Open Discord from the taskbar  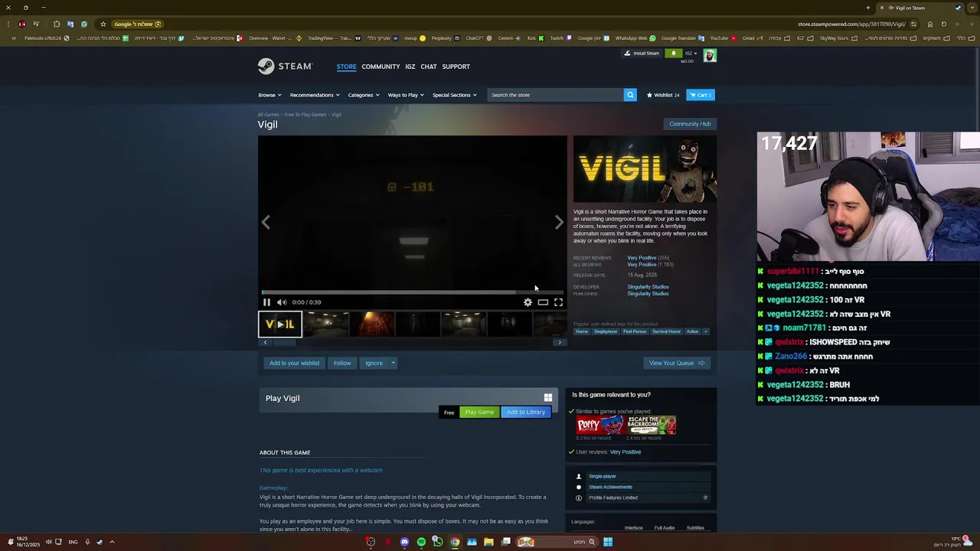pos(404,542)
